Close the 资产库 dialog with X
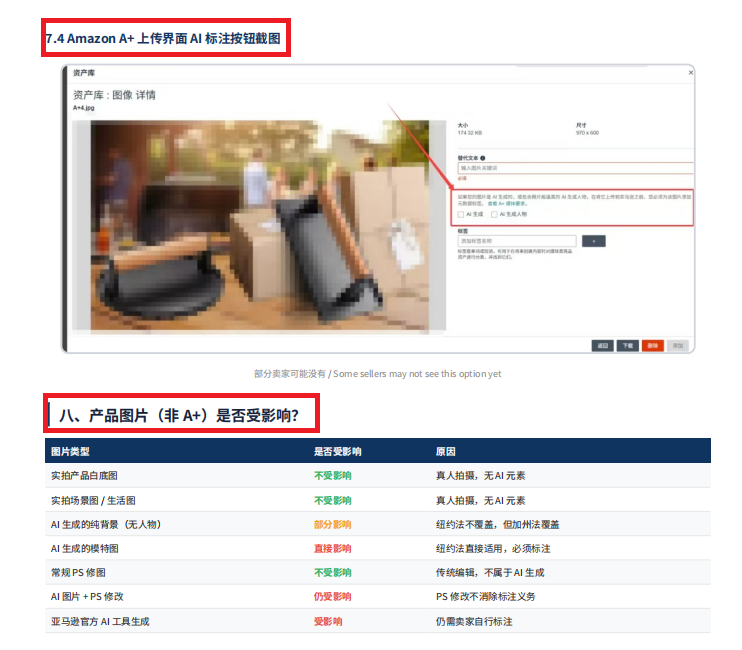This screenshot has width=742, height=650. (x=690, y=72)
